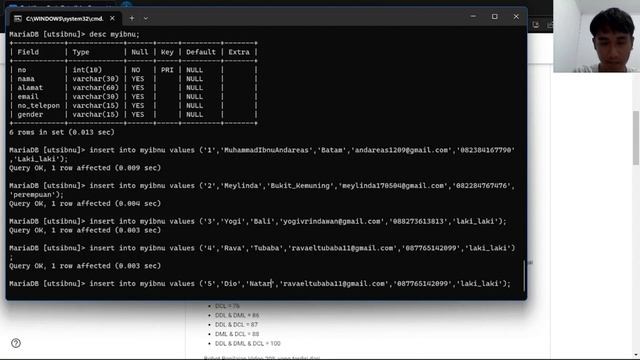Click 'andareas1209@gmail.com' value
Screen dimensions: 640x360
click(x=402, y=150)
